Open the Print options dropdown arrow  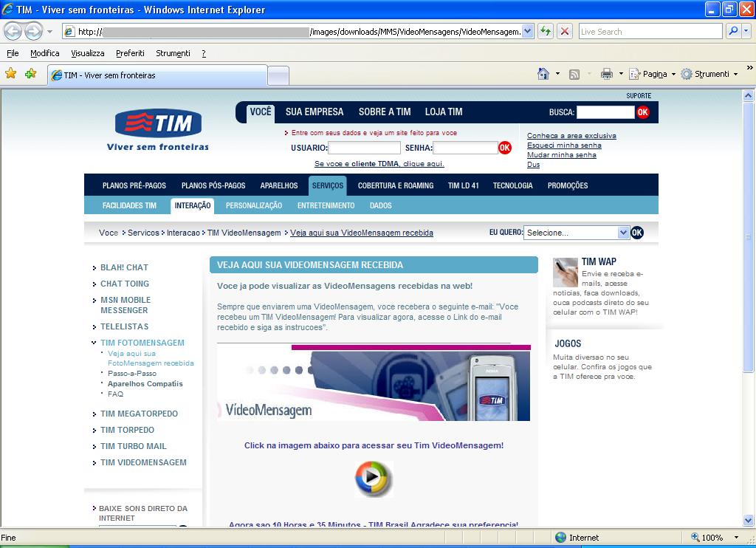tap(621, 74)
